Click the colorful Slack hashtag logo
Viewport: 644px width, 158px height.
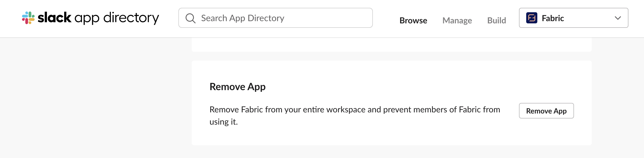[x=28, y=18]
